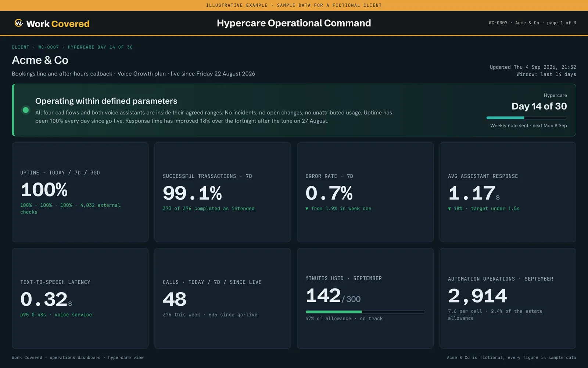Click the 'CLIENT · WC-0007 · HYPERCARE DAY 14 OF 30' breadcrumb
Image resolution: width=588 pixels, height=368 pixels.
click(72, 47)
